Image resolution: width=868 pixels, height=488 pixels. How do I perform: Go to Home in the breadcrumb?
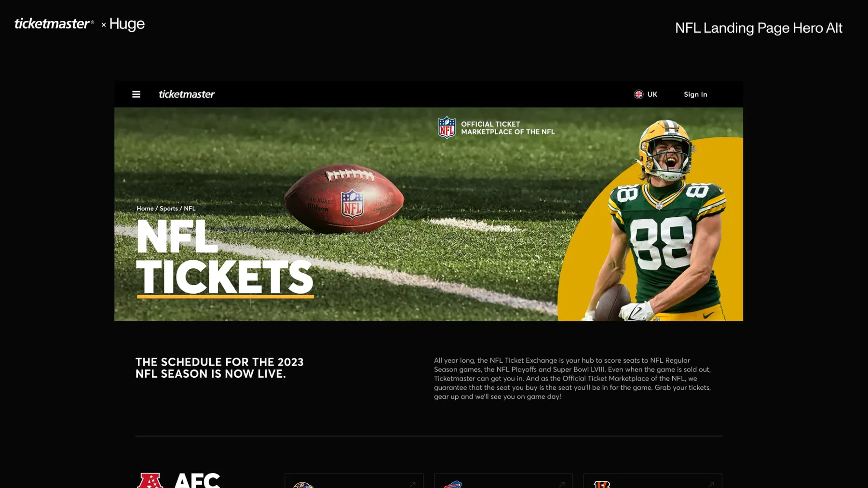click(x=145, y=209)
